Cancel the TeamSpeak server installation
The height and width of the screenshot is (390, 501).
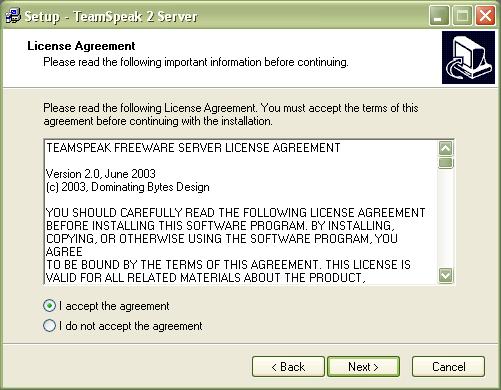[x=448, y=367]
